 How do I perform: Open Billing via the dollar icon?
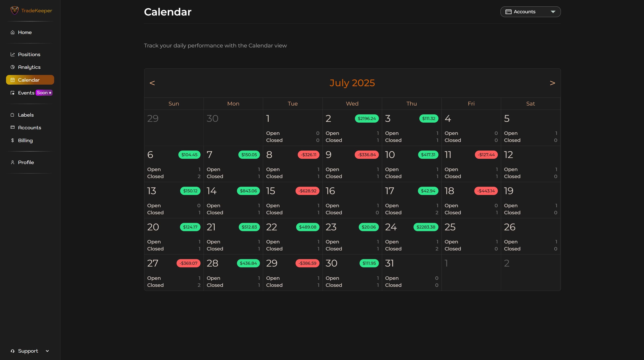[x=13, y=140]
